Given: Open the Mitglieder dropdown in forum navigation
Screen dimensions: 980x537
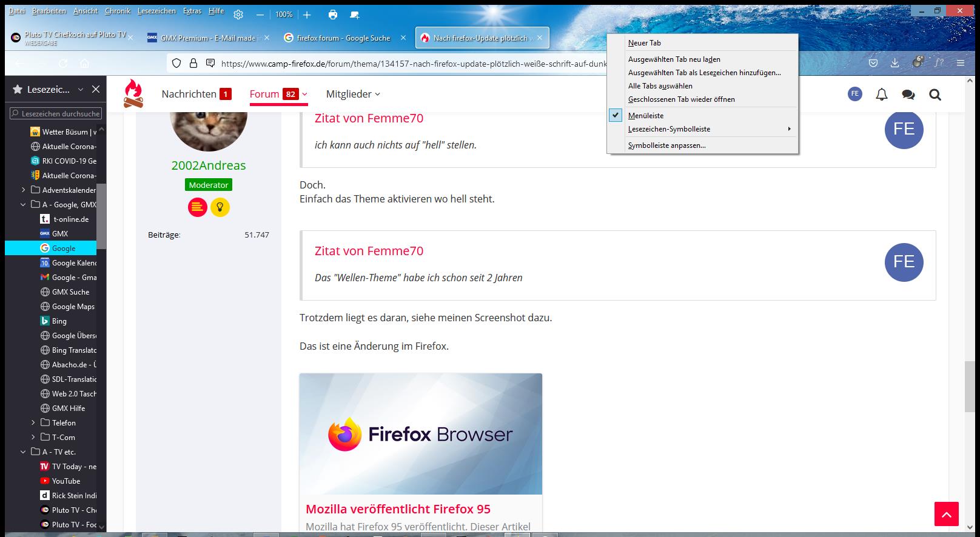Looking at the screenshot, I should 353,94.
